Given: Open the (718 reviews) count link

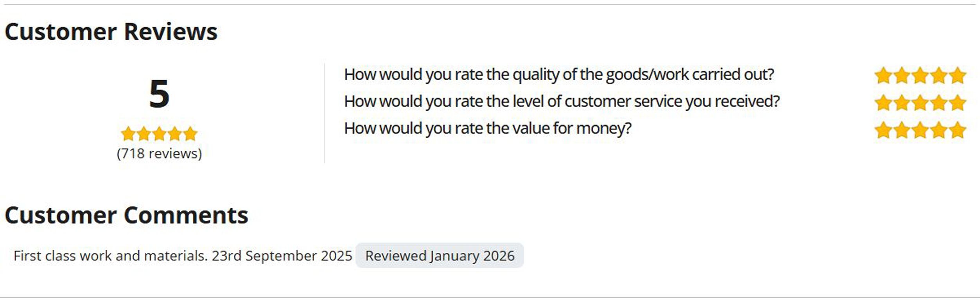Looking at the screenshot, I should [x=159, y=153].
